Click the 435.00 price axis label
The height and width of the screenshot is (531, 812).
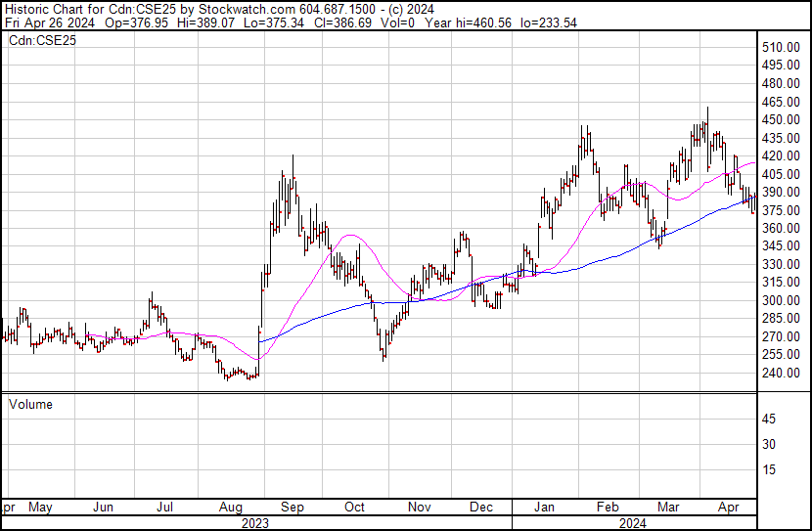[781, 138]
